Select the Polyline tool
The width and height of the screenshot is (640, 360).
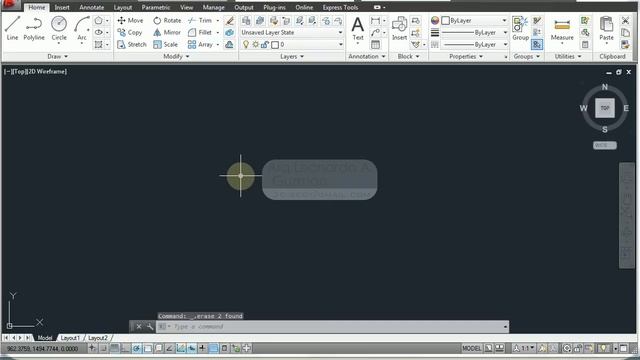34,28
